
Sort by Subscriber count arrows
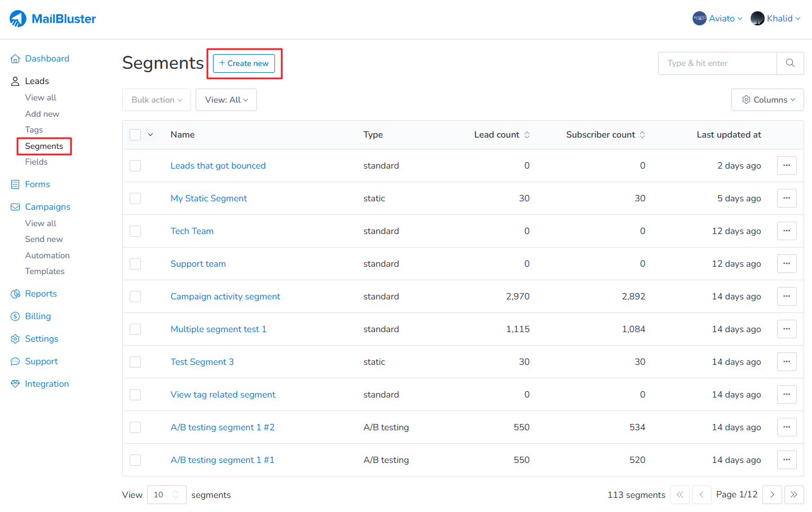[642, 135]
